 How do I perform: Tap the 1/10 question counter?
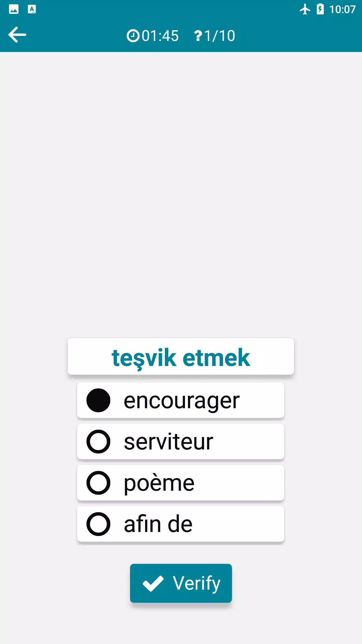click(220, 36)
